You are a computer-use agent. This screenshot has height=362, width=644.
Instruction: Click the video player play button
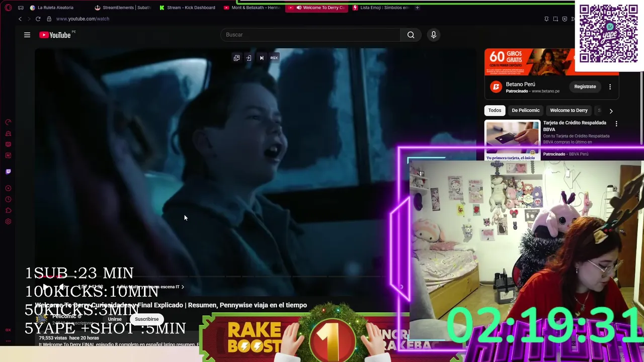[45, 287]
